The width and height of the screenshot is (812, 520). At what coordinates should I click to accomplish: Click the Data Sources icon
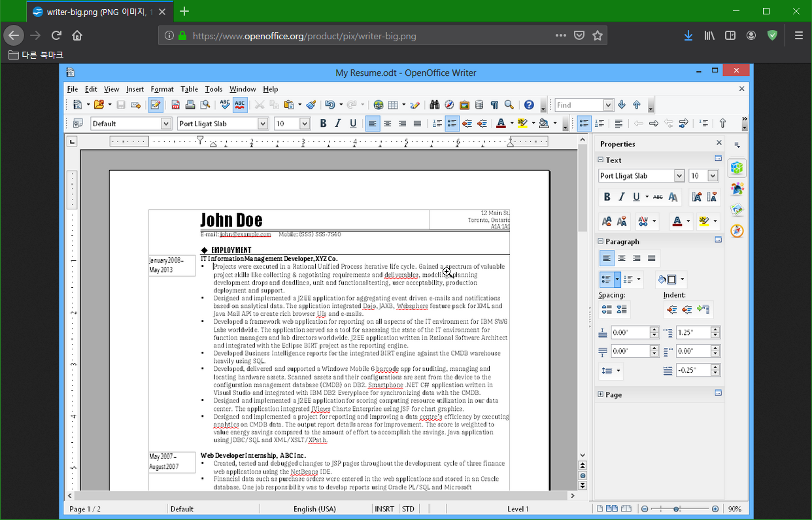coord(479,105)
